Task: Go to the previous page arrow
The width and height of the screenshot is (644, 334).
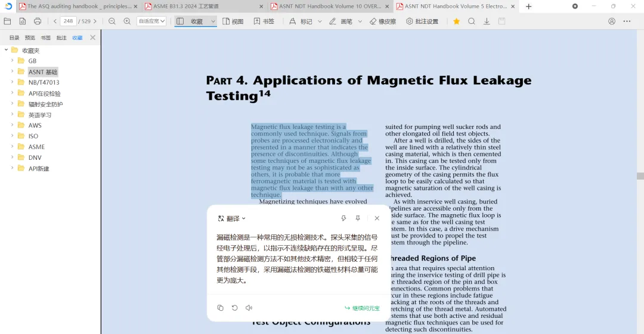Action: coord(55,21)
